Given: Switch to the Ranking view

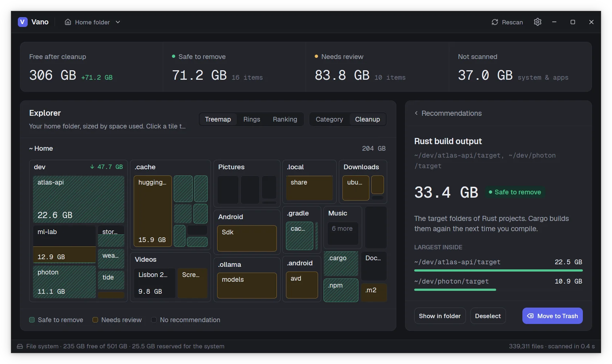Looking at the screenshot, I should [285, 119].
